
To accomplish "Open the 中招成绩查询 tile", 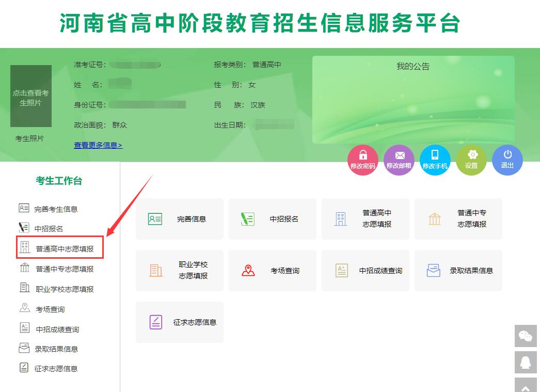I will tap(366, 271).
